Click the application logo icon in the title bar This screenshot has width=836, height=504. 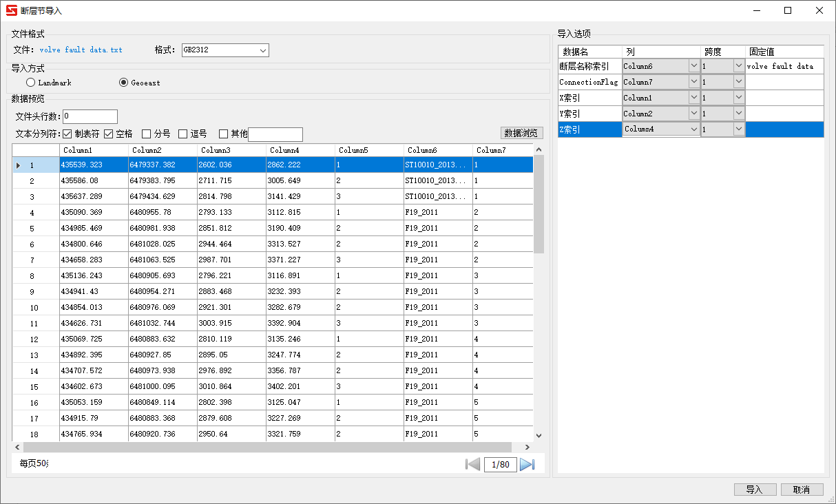pos(10,10)
